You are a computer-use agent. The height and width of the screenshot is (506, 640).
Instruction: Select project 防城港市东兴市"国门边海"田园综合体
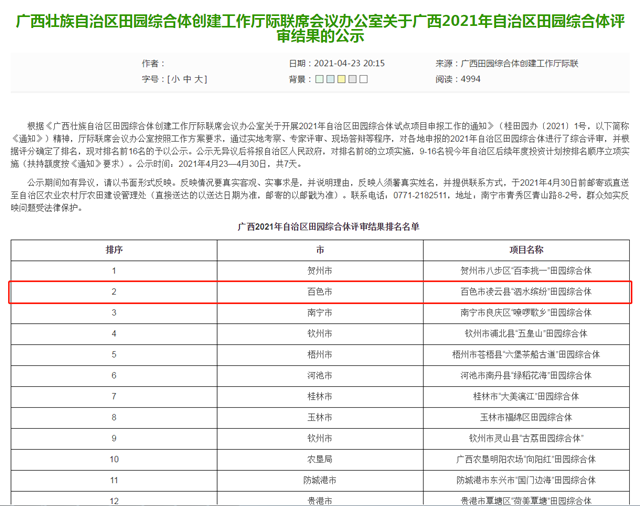click(526, 480)
